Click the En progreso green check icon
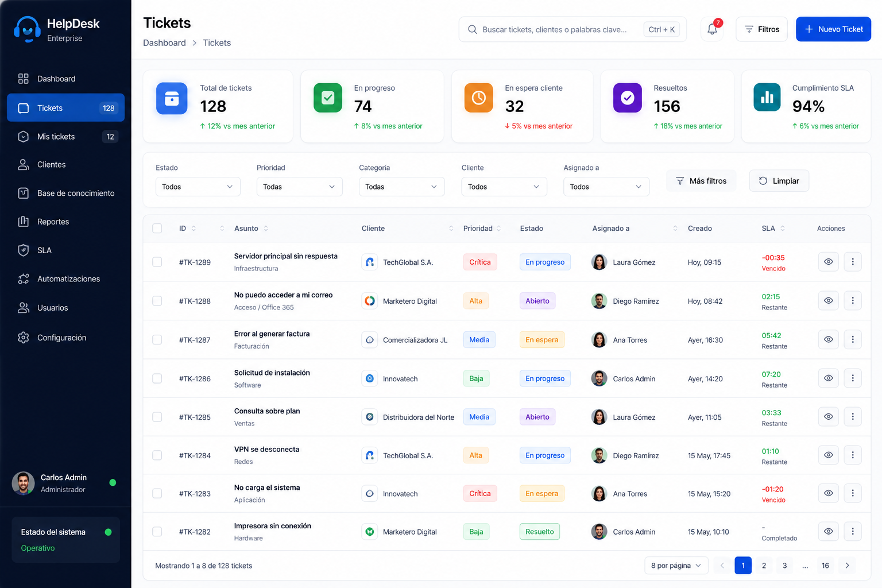 328,98
